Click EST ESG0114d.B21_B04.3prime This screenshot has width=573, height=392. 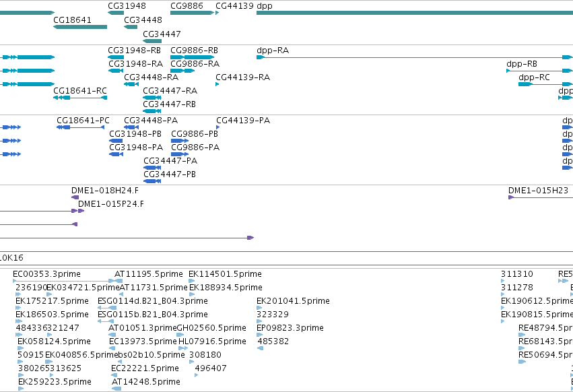click(153, 301)
